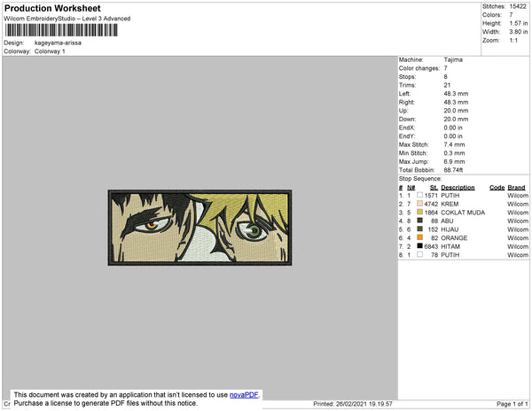Click the EndX value 0.00 in

pyautogui.click(x=453, y=128)
